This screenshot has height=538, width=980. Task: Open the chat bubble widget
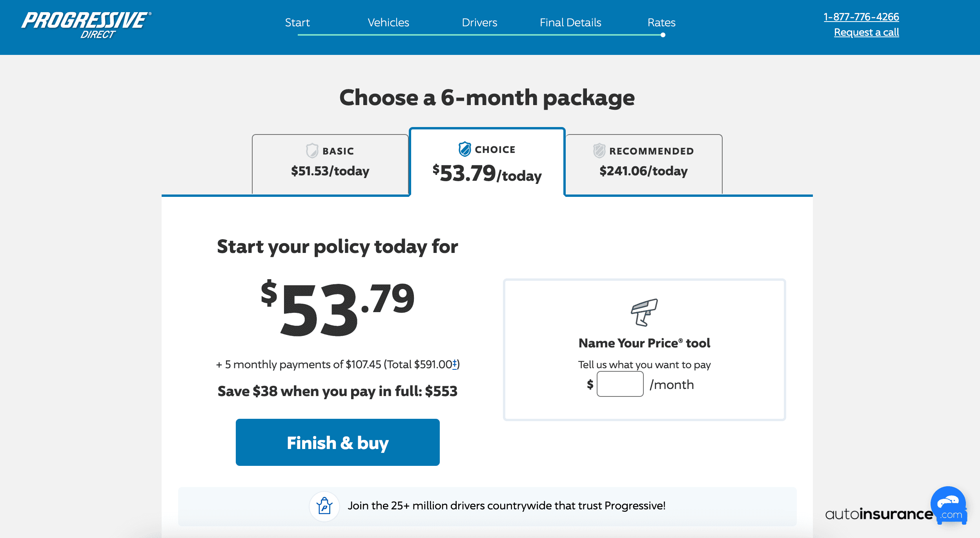coord(948,503)
